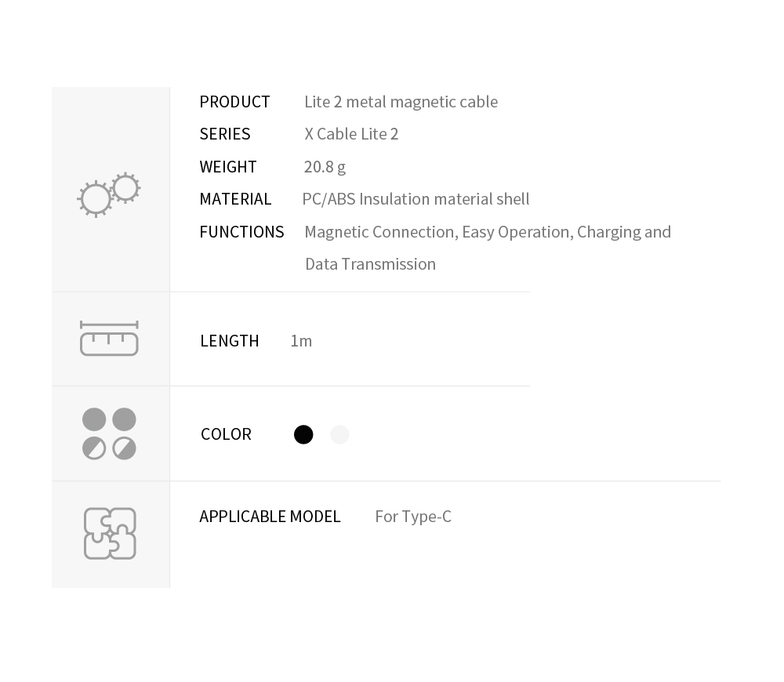Screen dimensions: 784x682
Task: Click the "20.8 g" weight value
Action: pyautogui.click(x=325, y=167)
